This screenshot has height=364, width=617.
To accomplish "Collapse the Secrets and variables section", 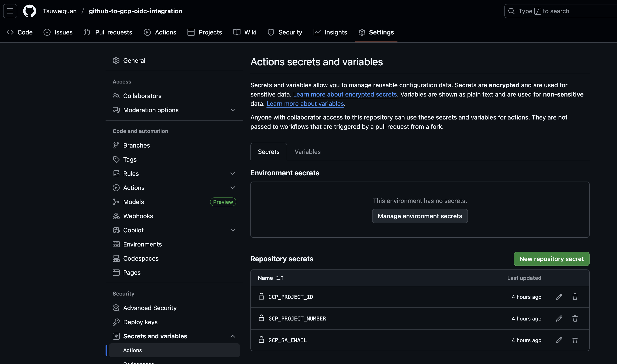I will tap(233, 336).
